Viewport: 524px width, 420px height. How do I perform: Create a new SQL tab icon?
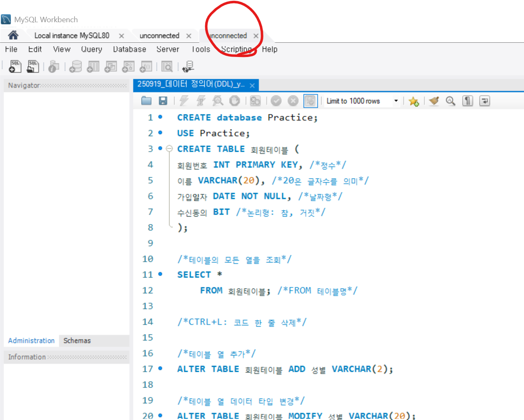pyautogui.click(x=15, y=66)
